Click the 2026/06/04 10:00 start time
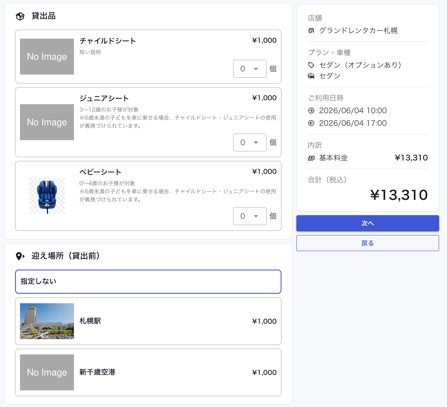Viewport: 447px width, 407px height. [353, 110]
